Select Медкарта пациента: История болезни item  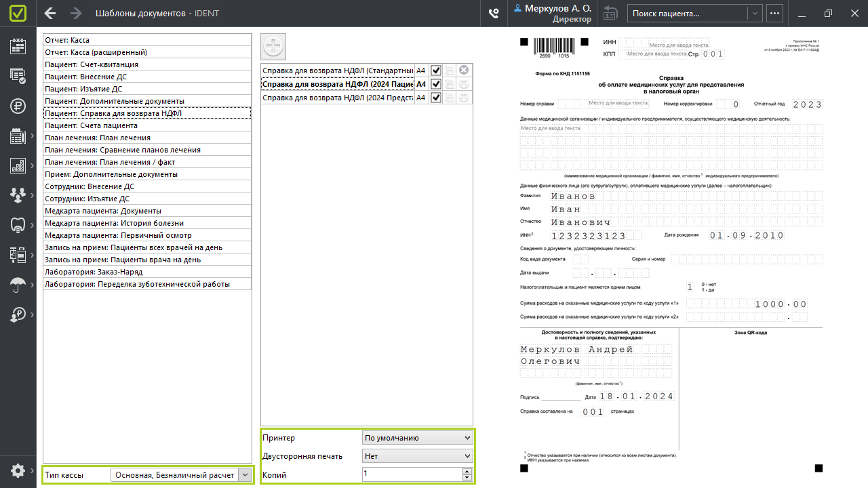point(147,223)
